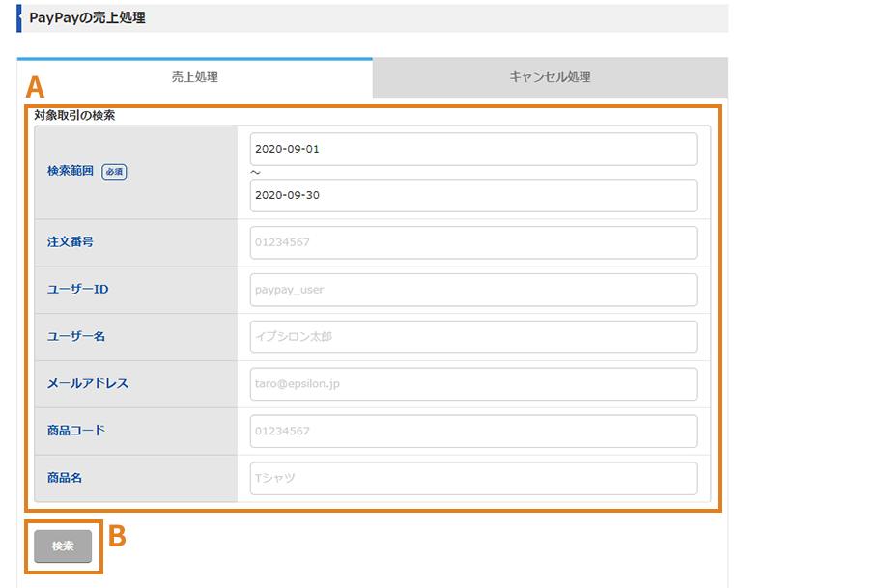The image size is (879, 588).
Task: Click the 検索 search button
Action: click(x=63, y=546)
